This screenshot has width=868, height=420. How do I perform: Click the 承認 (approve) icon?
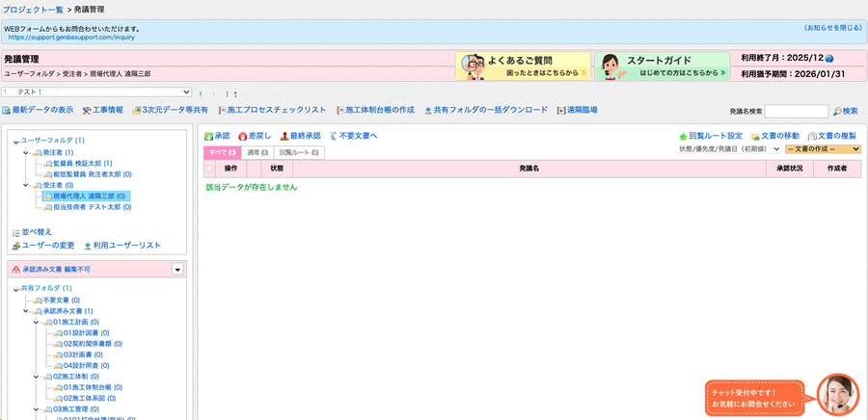click(x=209, y=137)
